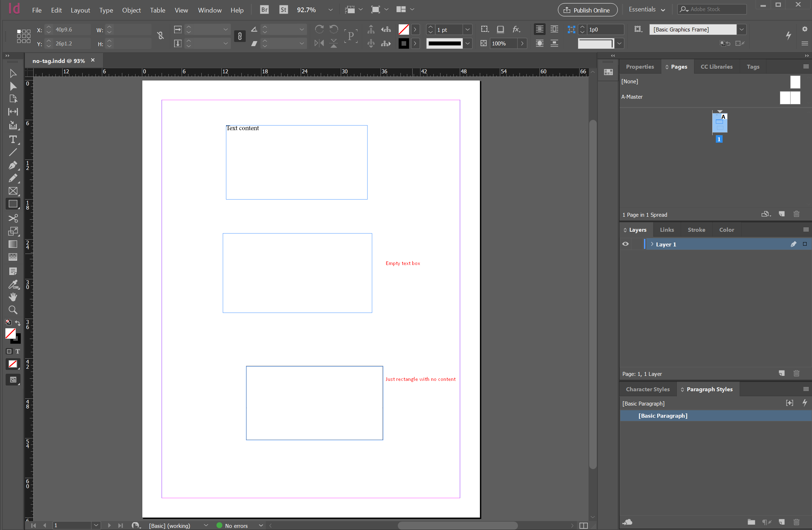
Task: Select the Pen tool
Action: pos(13,165)
